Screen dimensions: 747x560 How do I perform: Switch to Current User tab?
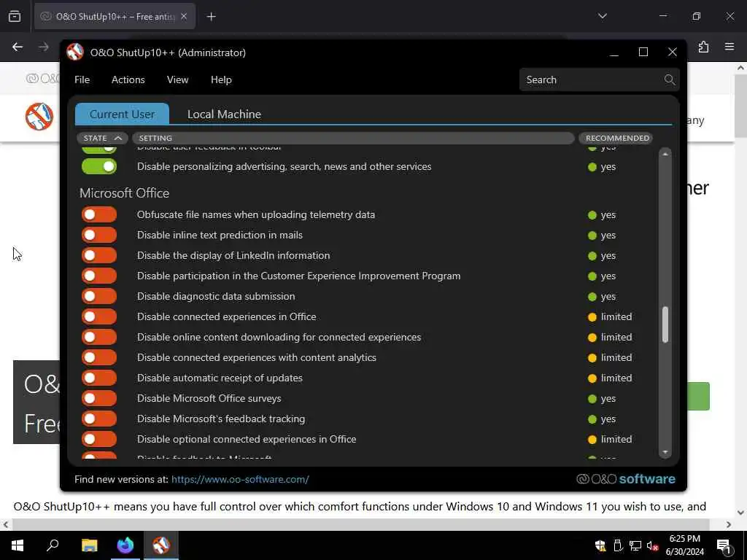pyautogui.click(x=122, y=114)
